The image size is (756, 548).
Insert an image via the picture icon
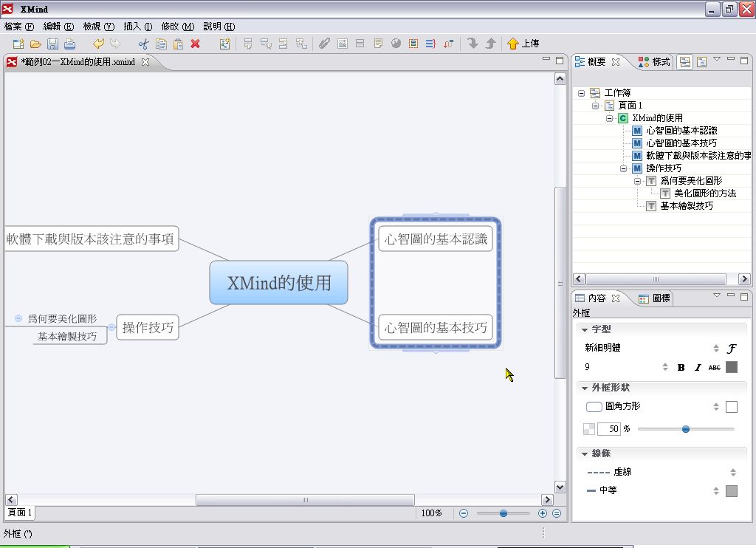coord(343,44)
